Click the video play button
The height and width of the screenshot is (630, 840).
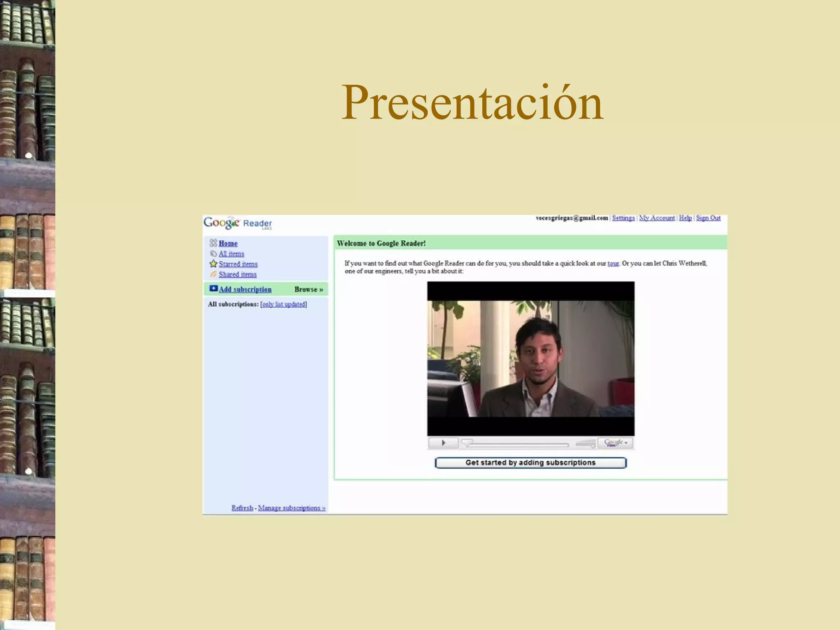coord(443,443)
